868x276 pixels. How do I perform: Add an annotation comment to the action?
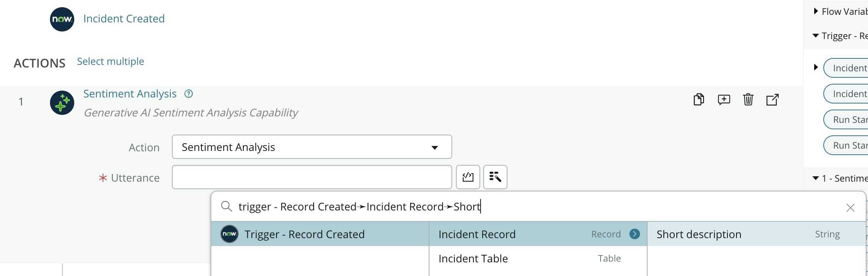coord(724,100)
